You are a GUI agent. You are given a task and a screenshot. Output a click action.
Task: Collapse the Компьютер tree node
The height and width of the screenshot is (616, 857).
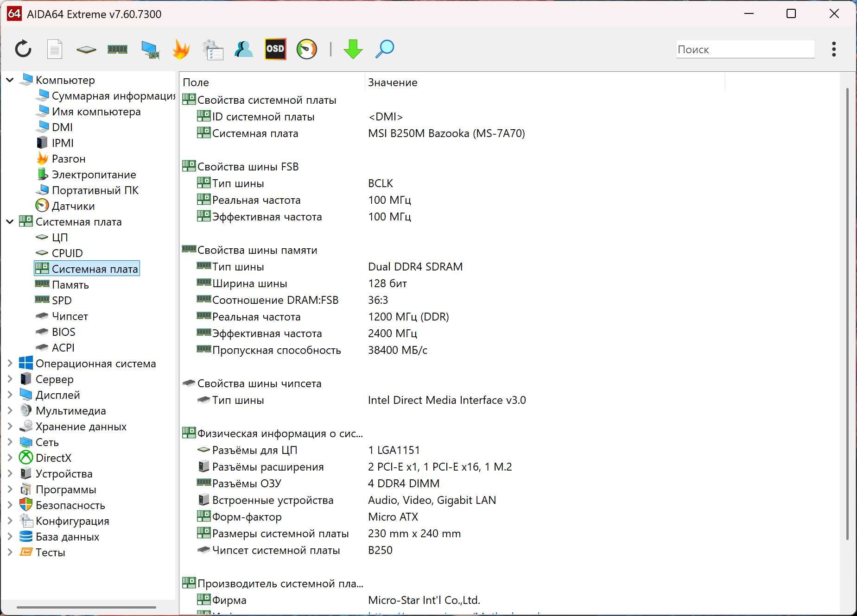[x=10, y=80]
